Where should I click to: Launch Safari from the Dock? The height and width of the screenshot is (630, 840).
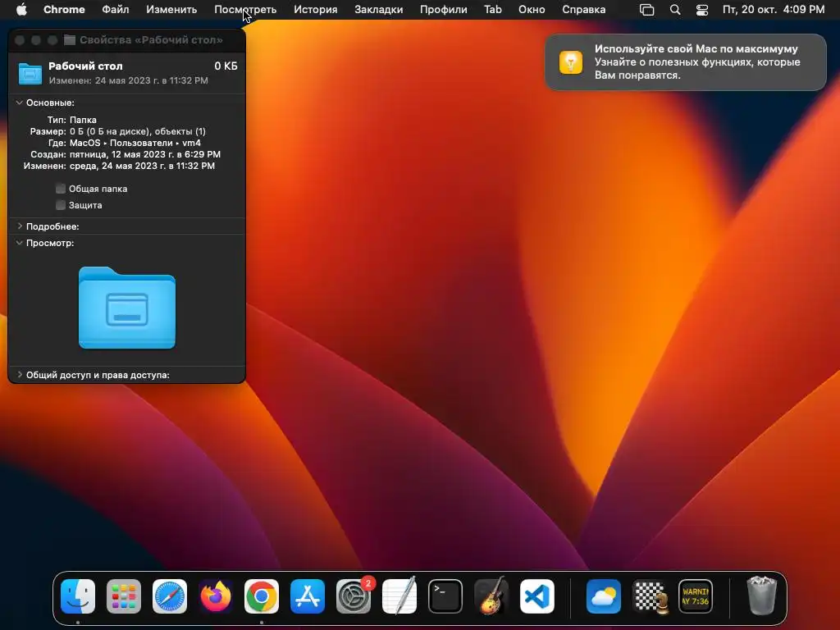[x=170, y=596]
